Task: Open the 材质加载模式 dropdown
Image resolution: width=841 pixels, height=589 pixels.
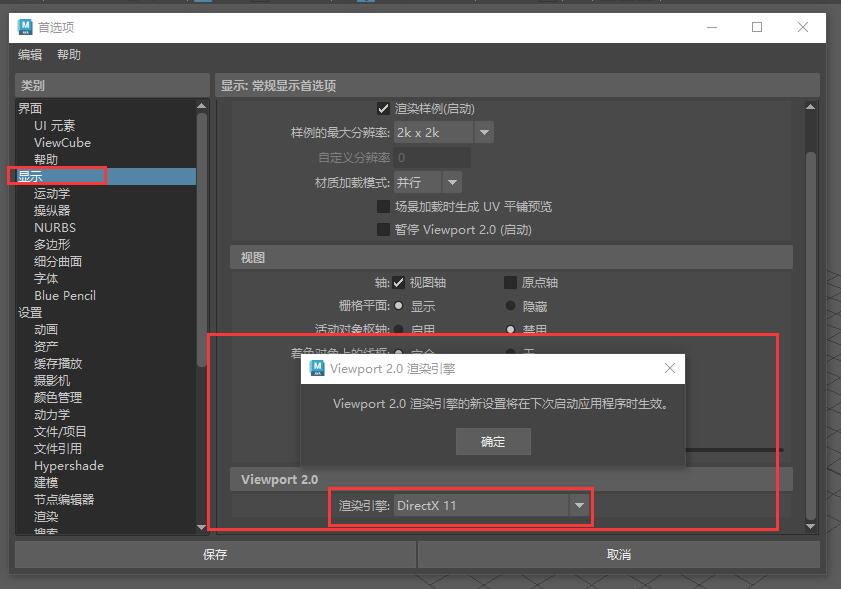Action: point(452,182)
